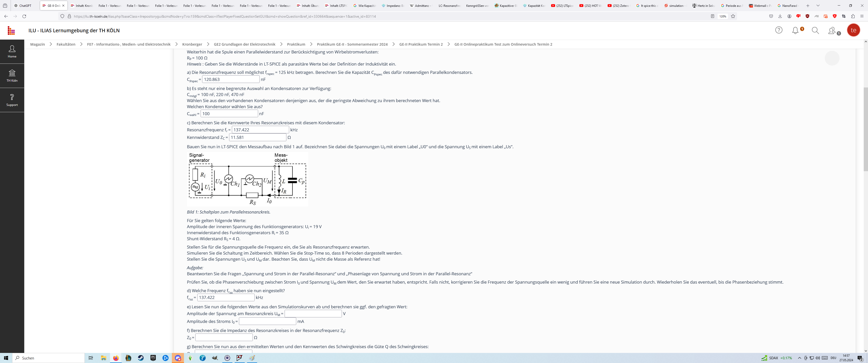
Task: Open the taskbar clock showing 14:57
Action: tap(846, 358)
